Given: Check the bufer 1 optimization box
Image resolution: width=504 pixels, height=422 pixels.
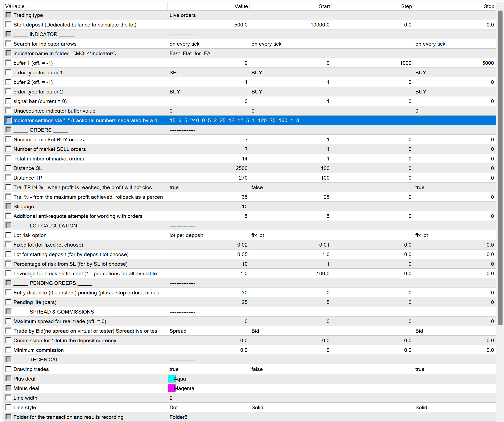Looking at the screenshot, I should coord(8,63).
